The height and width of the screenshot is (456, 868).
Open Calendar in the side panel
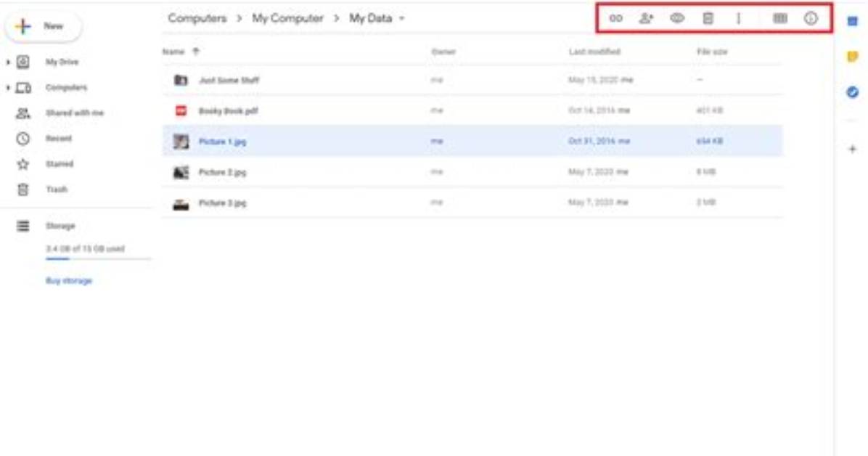(x=853, y=21)
